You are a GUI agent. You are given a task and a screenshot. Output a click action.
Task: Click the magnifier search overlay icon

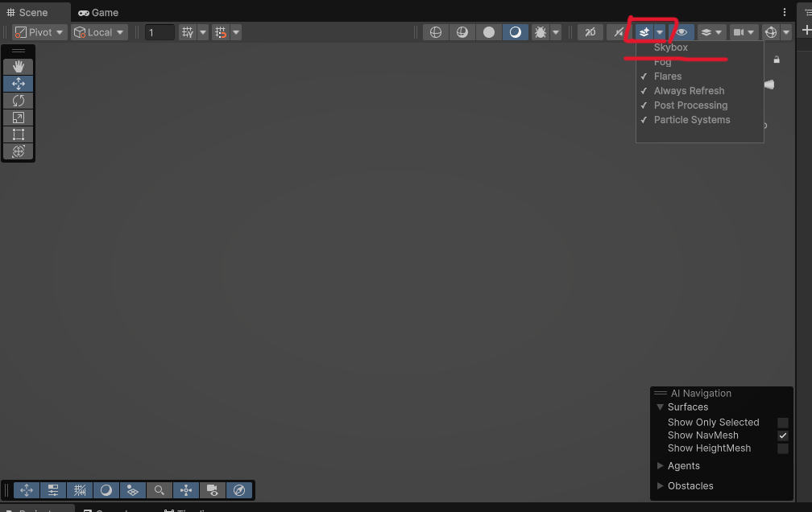click(x=159, y=490)
